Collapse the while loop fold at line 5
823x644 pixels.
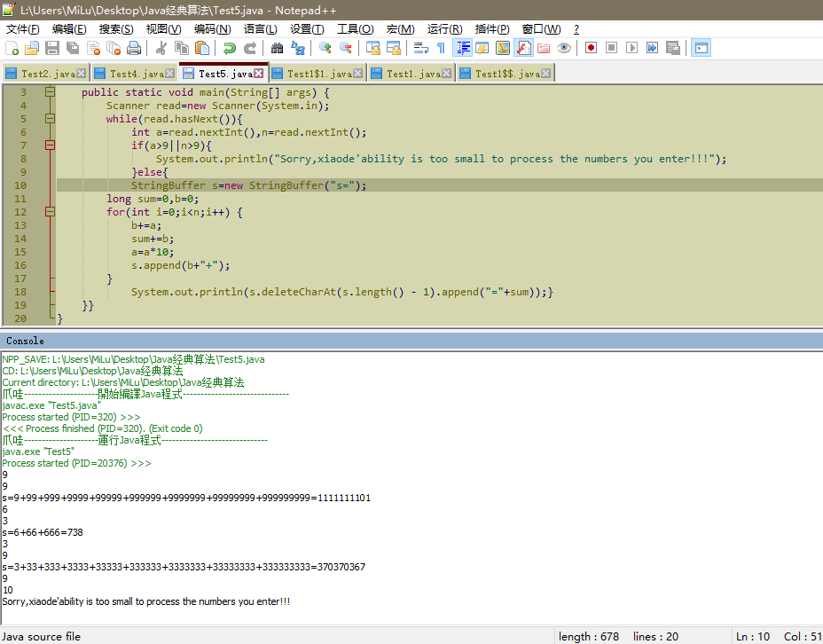tap(50, 119)
